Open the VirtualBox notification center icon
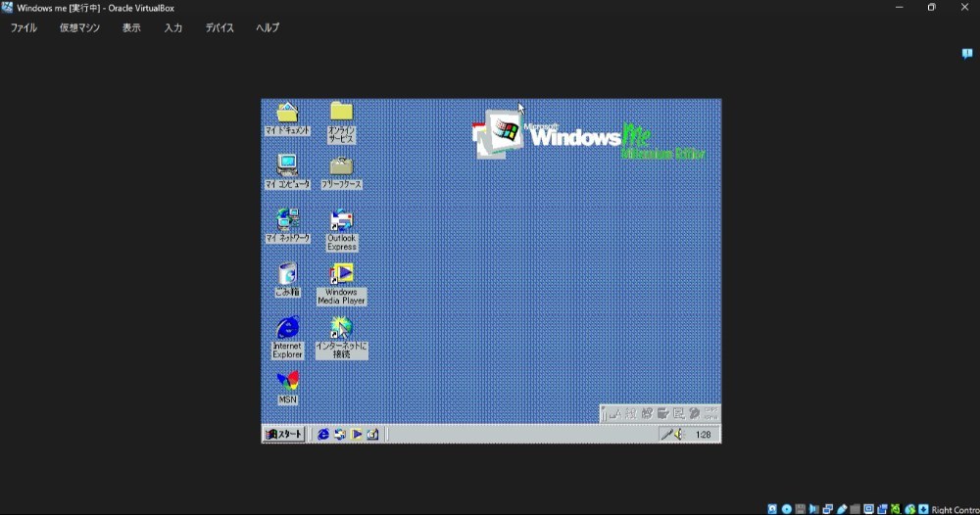 (967, 54)
